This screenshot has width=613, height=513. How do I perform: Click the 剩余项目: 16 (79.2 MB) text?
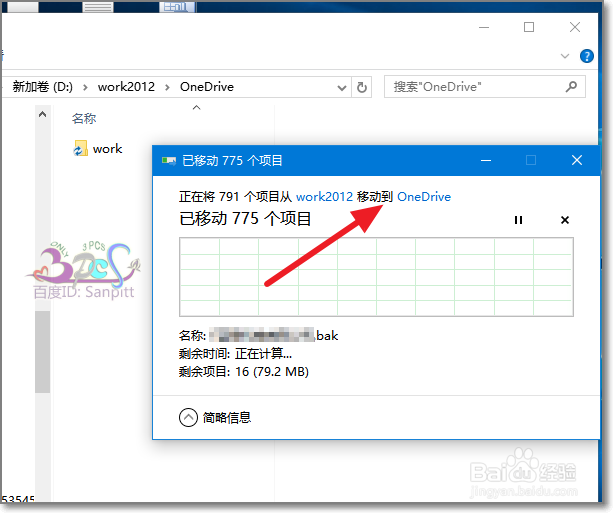244,371
